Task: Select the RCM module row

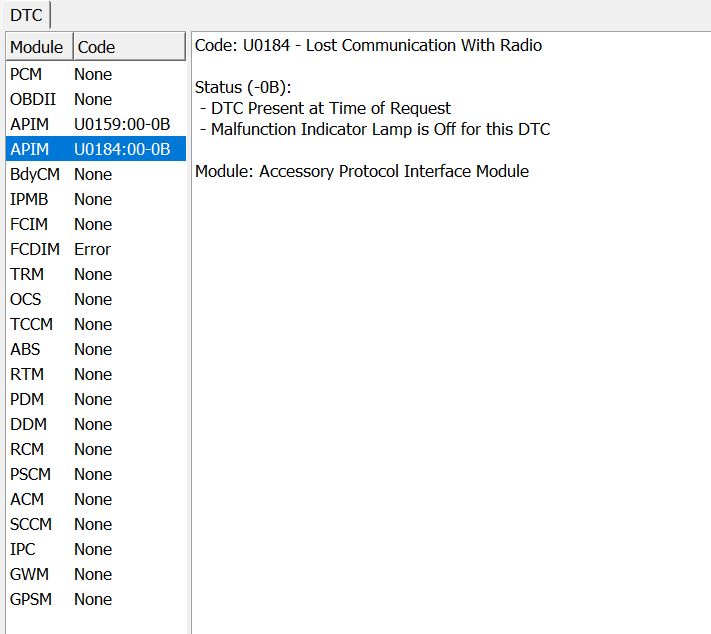Action: click(96, 449)
